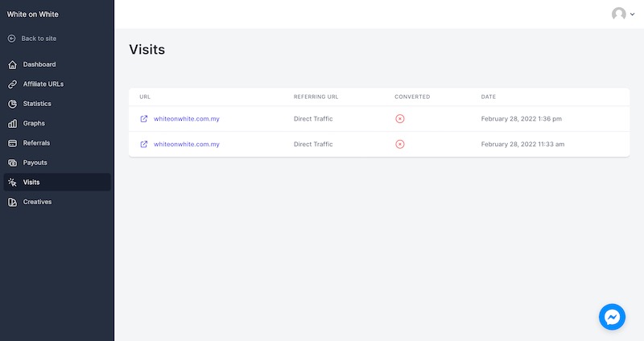
Task: Click the White on White site title
Action: (32, 14)
